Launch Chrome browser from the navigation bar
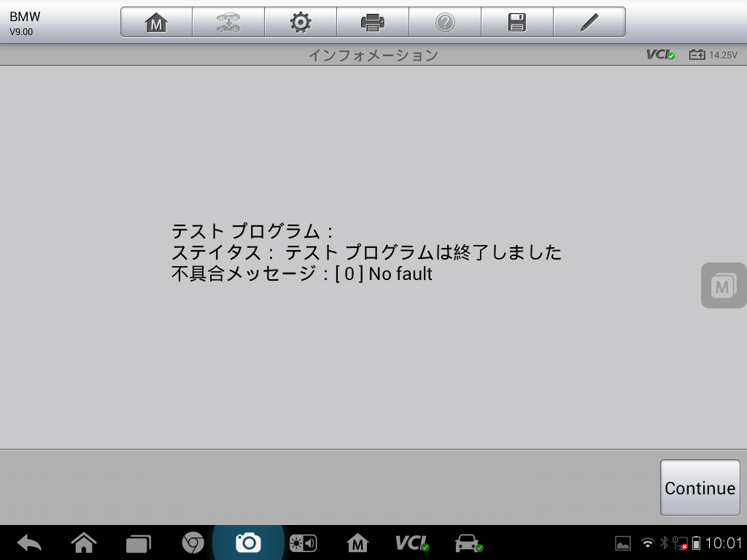Viewport: 747px width, 560px height. tap(193, 542)
